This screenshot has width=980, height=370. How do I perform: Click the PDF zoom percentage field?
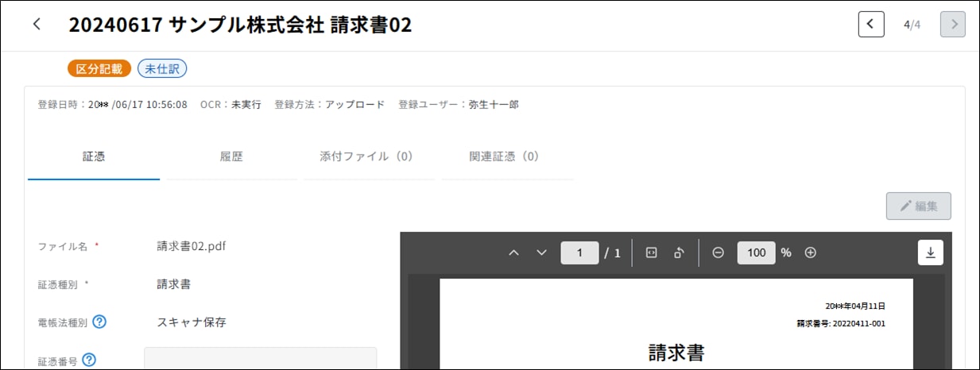[x=756, y=252]
